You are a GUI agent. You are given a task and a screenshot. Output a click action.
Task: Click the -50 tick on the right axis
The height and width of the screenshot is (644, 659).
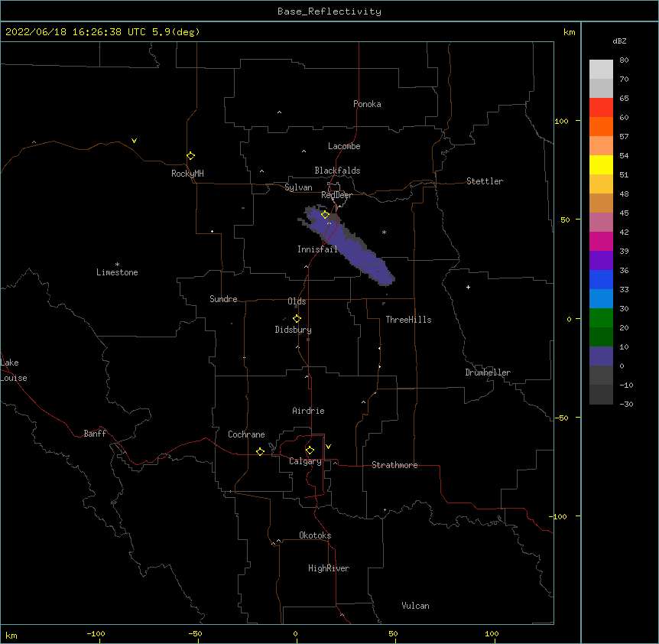click(x=561, y=418)
